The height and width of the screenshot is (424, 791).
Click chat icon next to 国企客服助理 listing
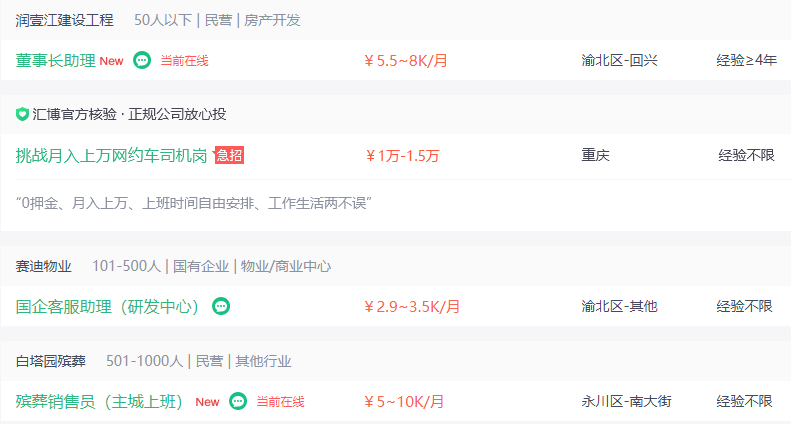[221, 306]
